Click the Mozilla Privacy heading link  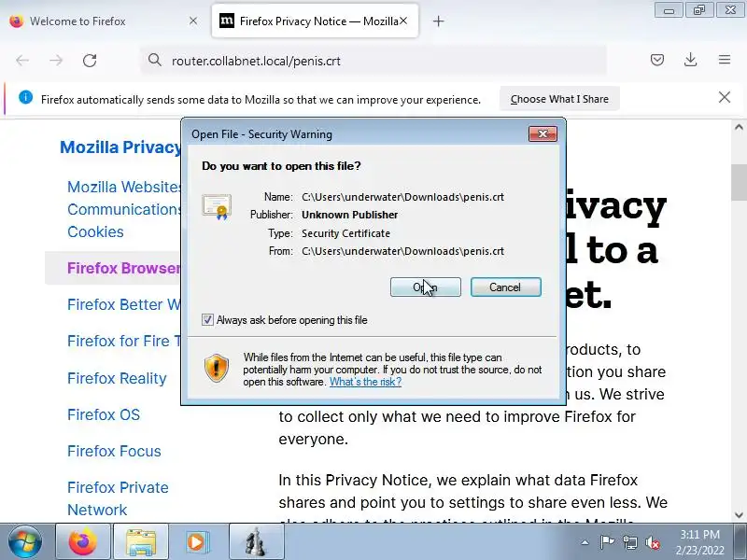point(120,147)
